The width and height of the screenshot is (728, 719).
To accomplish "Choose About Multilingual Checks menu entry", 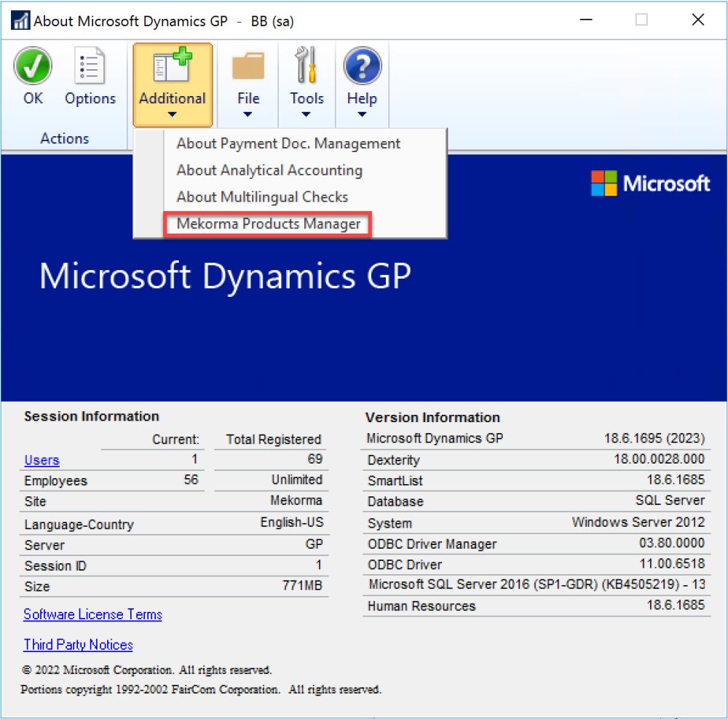I will 262,196.
